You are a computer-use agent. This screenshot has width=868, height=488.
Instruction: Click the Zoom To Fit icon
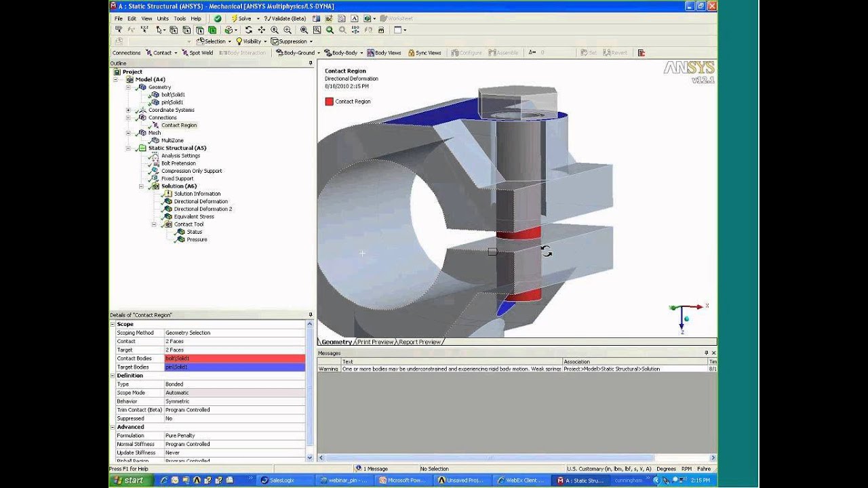pyautogui.click(x=304, y=30)
